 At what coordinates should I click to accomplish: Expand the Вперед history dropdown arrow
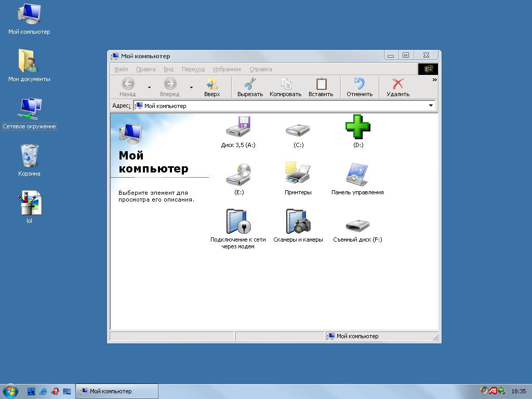click(x=191, y=87)
